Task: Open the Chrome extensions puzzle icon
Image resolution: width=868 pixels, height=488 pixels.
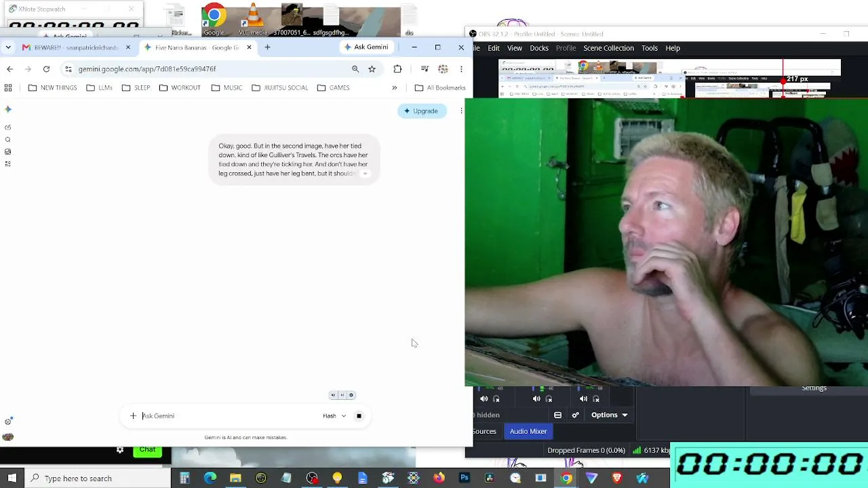Action: [x=397, y=68]
